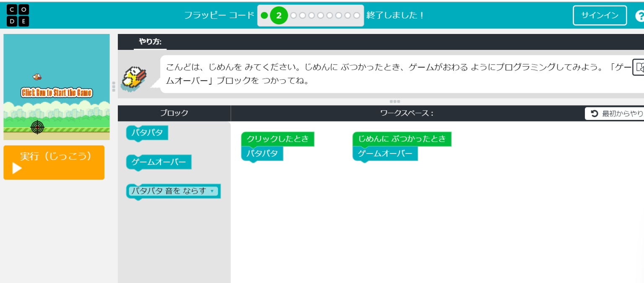This screenshot has width=644, height=283.
Task: Click the small bird in game preview
Action: 37,77
